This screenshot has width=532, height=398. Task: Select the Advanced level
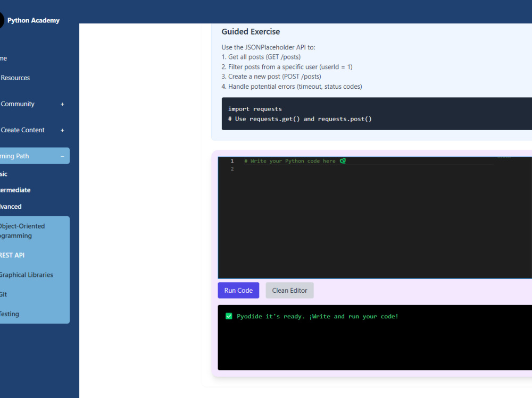(x=11, y=207)
